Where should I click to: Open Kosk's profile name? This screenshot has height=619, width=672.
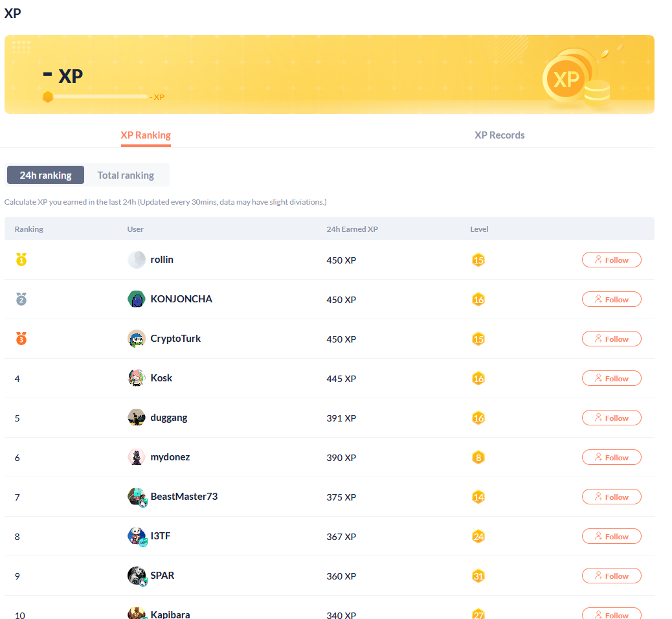click(161, 378)
